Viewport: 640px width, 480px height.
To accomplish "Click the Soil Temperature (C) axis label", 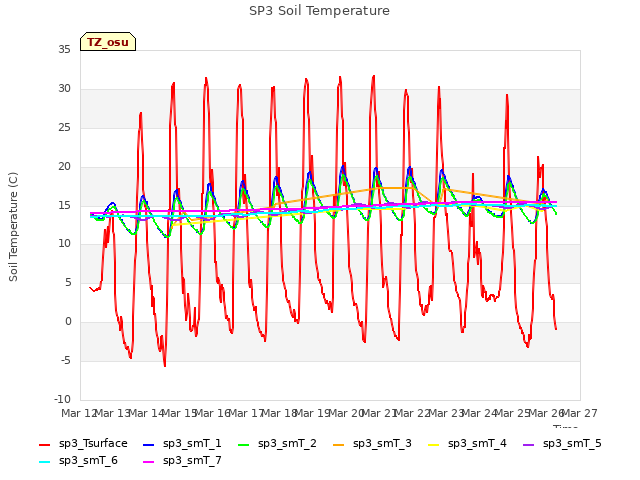I will tap(13, 227).
